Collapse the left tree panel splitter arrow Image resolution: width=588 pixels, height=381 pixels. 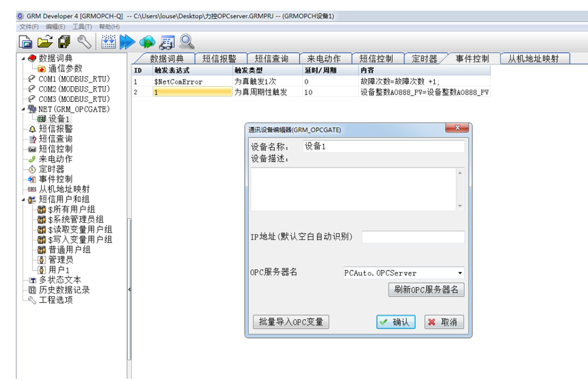[129, 289]
